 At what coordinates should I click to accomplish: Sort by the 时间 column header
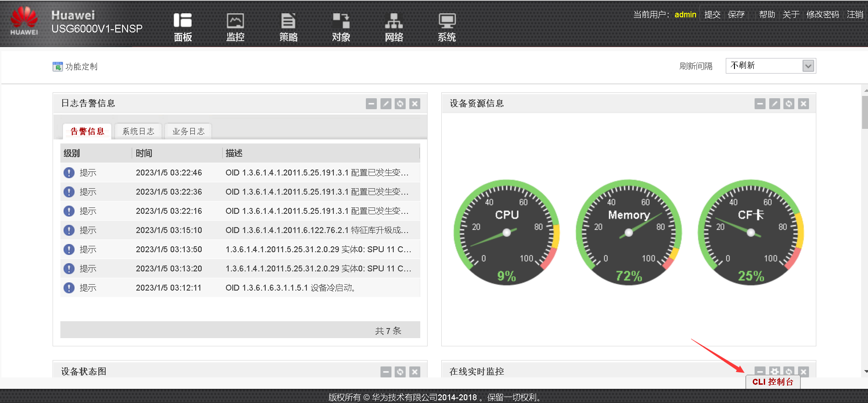click(x=177, y=154)
